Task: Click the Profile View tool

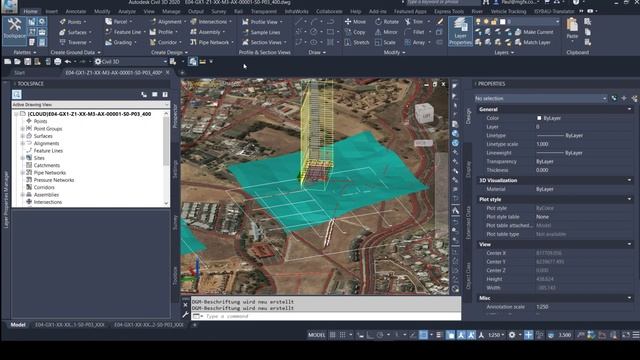Action: coord(262,22)
